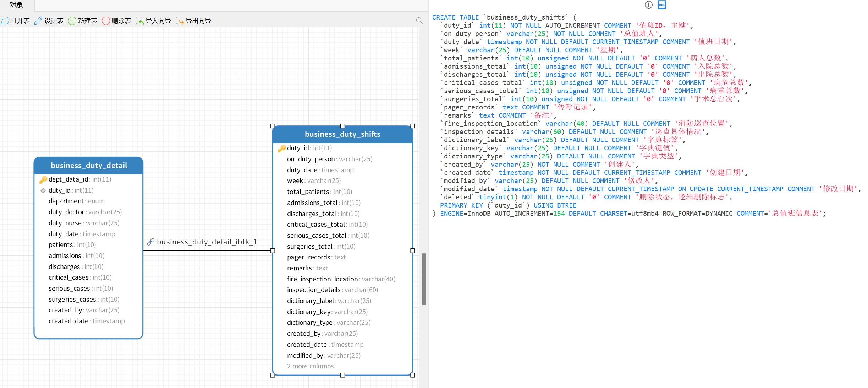Click the search magnifier icon
Screen dimensions: 868x388
(419, 21)
